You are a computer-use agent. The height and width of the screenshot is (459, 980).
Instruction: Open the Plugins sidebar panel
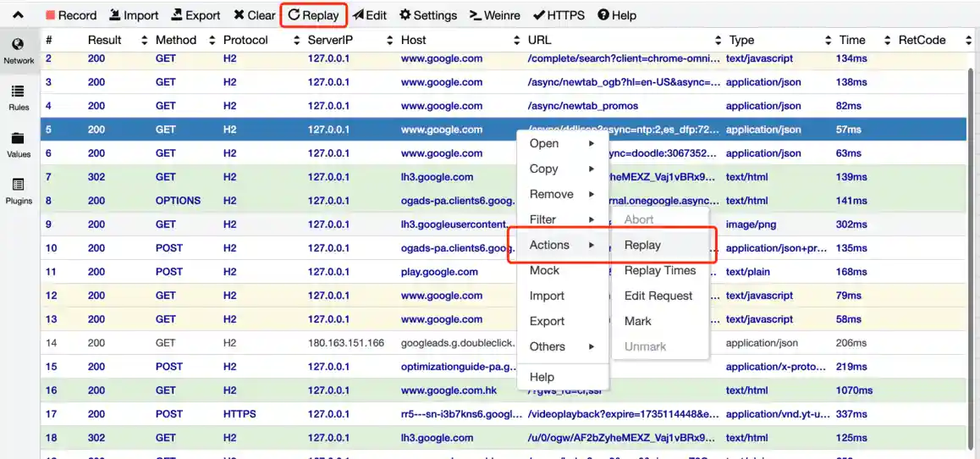[x=19, y=191]
